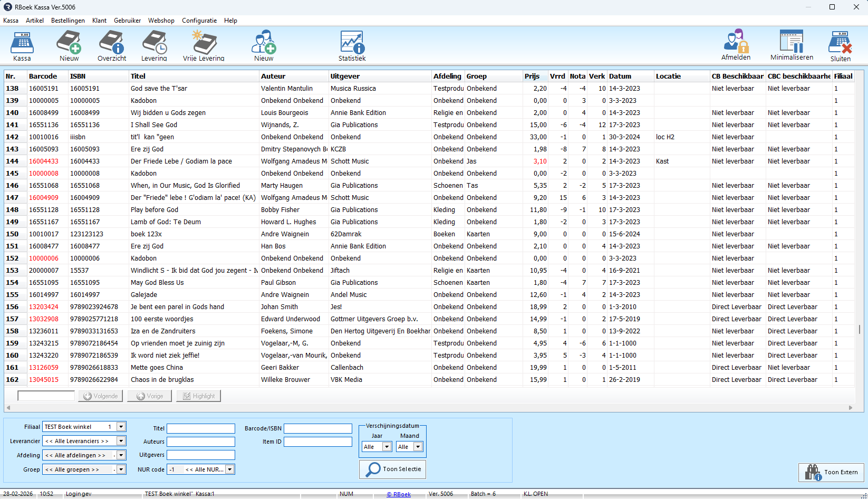Screen dimensions: 868x499
Task: Click the Highlight button
Action: 198,396
